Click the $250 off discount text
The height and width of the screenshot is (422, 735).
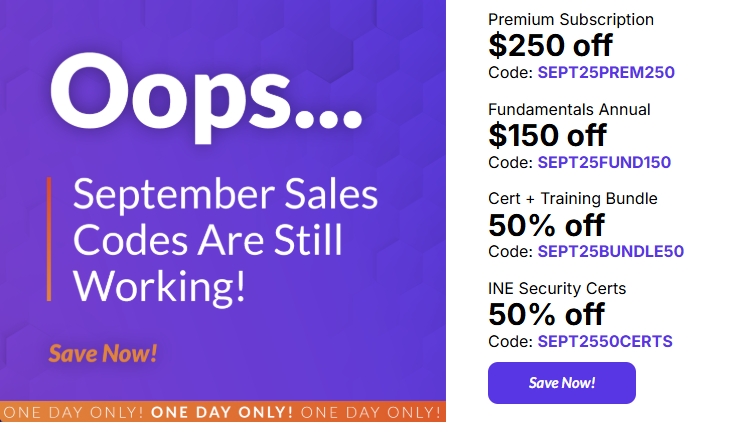(x=550, y=45)
